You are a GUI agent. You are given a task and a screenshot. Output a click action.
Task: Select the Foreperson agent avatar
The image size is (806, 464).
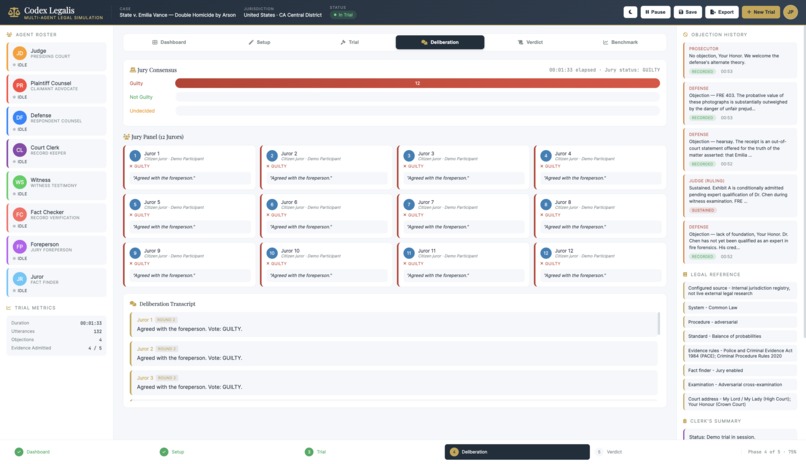click(x=20, y=247)
